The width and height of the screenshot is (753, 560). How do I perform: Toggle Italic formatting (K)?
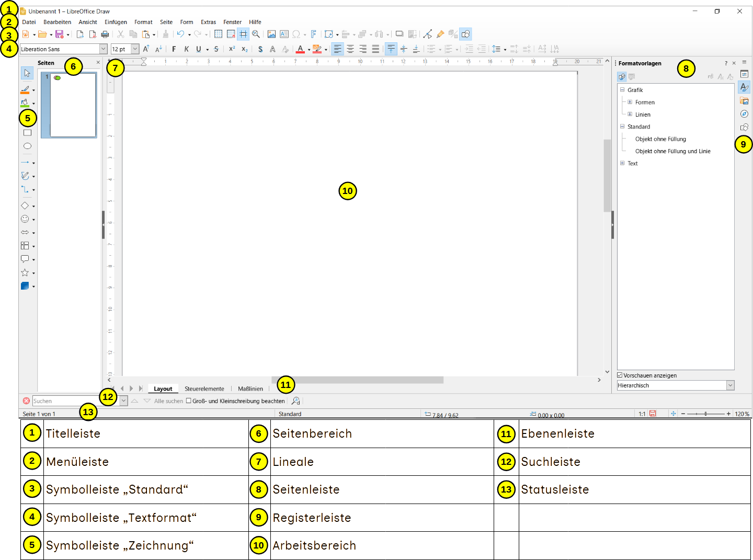187,49
